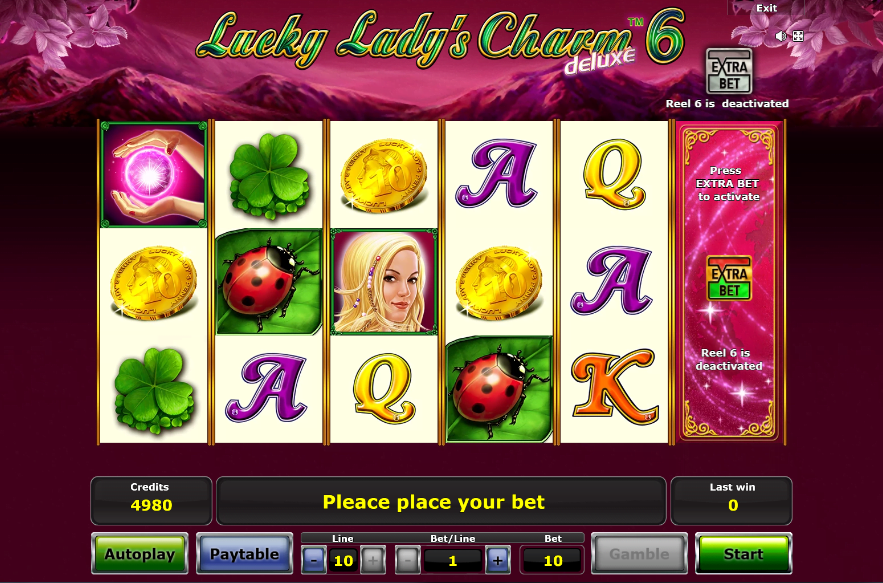Viewport: 883px width, 583px height.
Task: Click the ladybug symbol on reel two
Action: click(269, 281)
